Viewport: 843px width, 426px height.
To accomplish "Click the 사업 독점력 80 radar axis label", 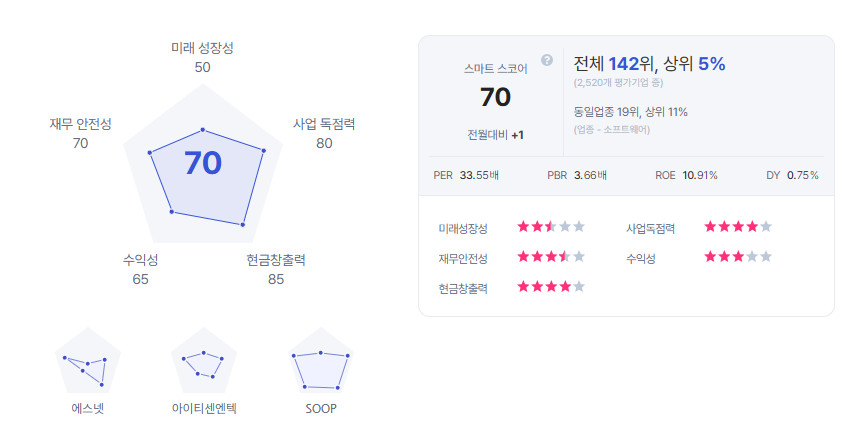I will pyautogui.click(x=324, y=133).
